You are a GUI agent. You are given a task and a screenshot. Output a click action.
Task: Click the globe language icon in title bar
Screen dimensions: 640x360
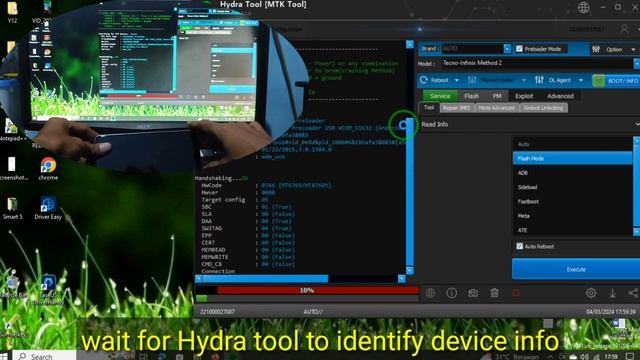(584, 7)
